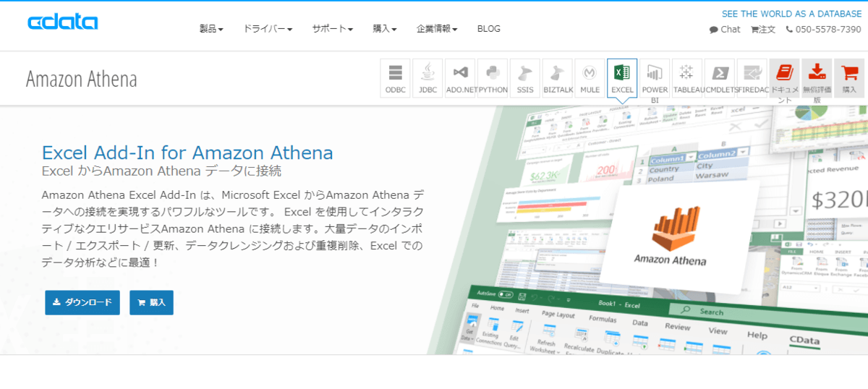Open the 企業情報 menu

click(437, 29)
